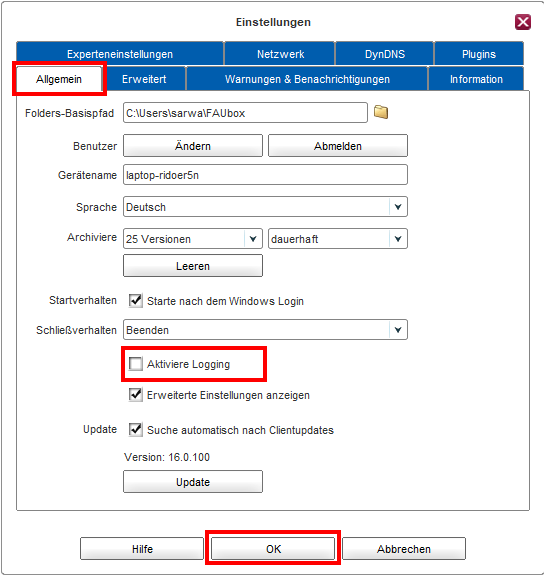This screenshot has width=544, height=575.
Task: Switch to the Experteneinstellungen tab
Action: [x=120, y=54]
